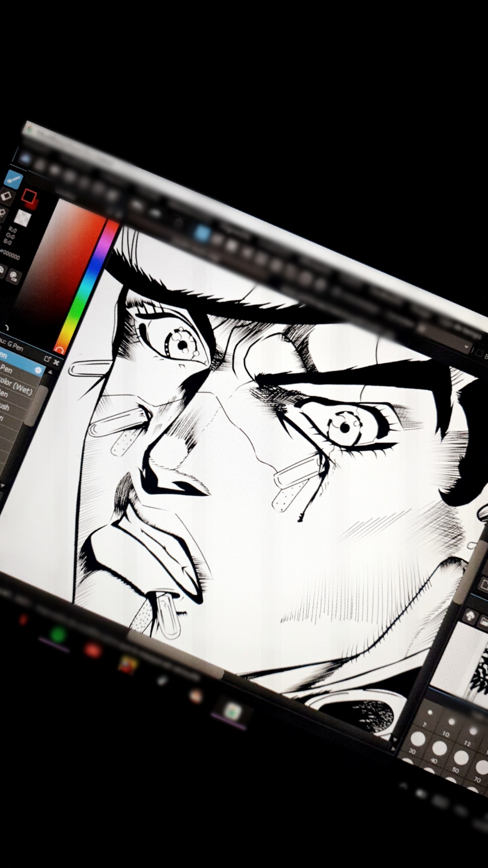Close the brush panel with the X icon
The height and width of the screenshot is (868, 488).
click(56, 362)
